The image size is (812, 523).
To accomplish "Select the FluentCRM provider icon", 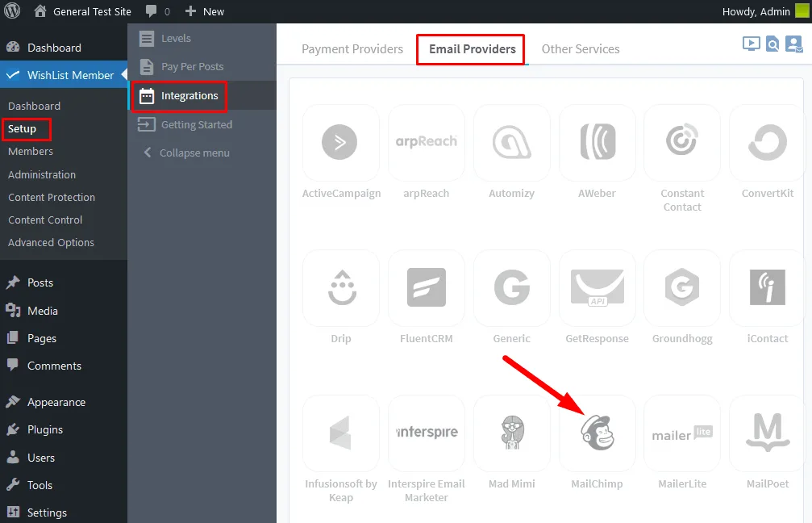I will (427, 287).
